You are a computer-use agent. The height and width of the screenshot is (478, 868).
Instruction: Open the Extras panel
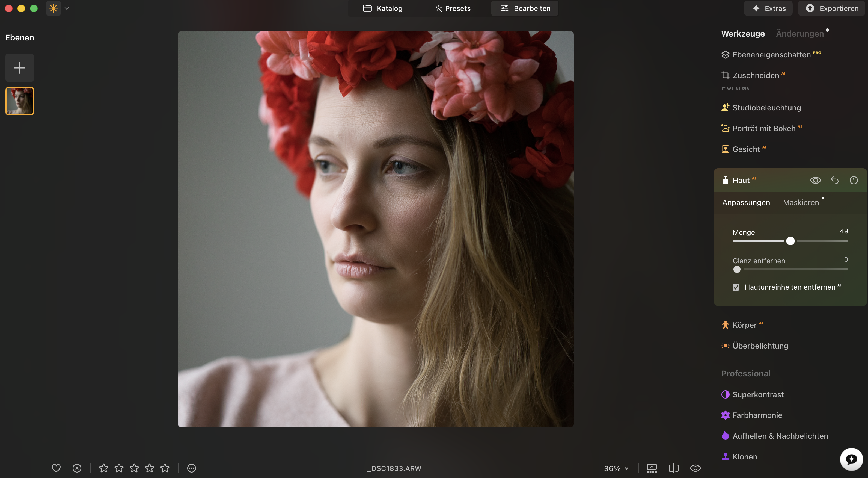pyautogui.click(x=768, y=8)
